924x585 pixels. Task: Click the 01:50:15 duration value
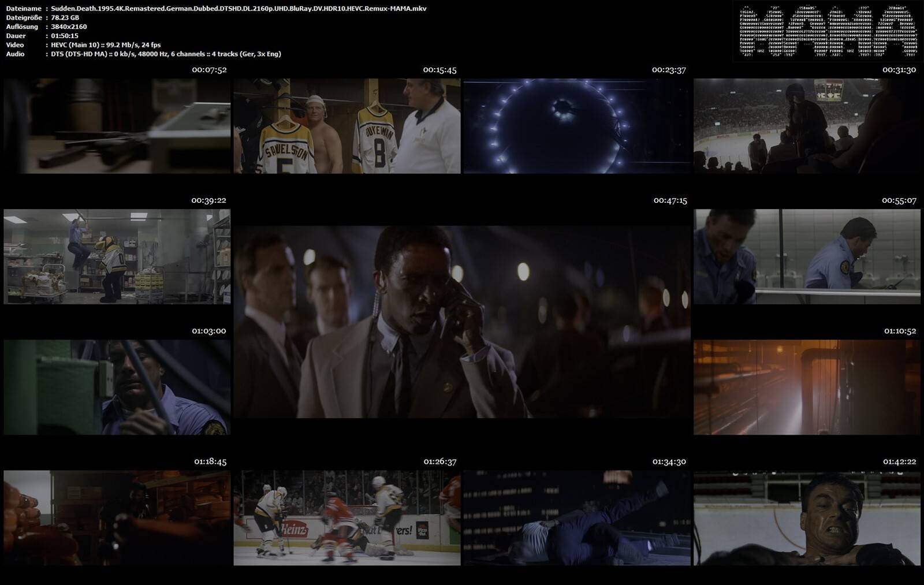coord(65,36)
